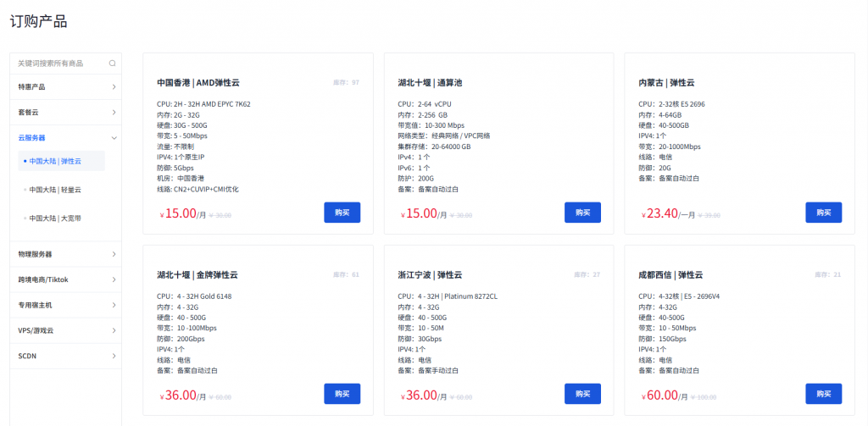Purchase the 成都西信 弹性云 plan

click(x=823, y=394)
